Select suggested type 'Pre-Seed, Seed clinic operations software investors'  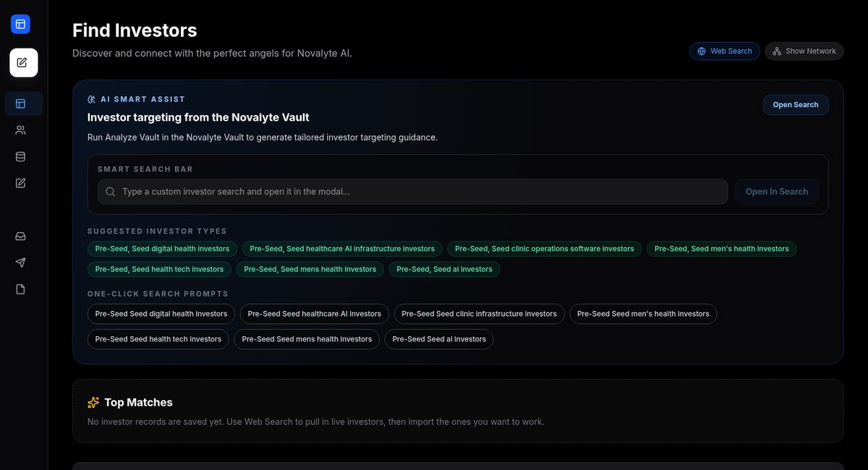[545, 249]
